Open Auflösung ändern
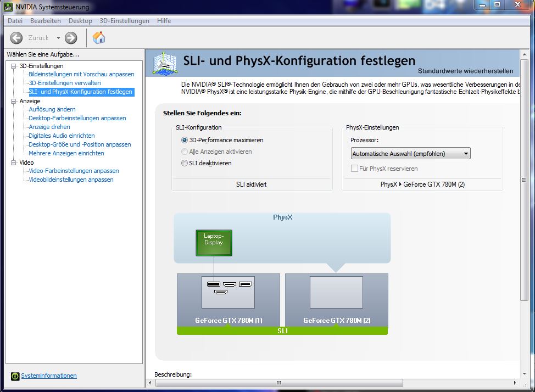The width and height of the screenshot is (535, 392). 52,109
